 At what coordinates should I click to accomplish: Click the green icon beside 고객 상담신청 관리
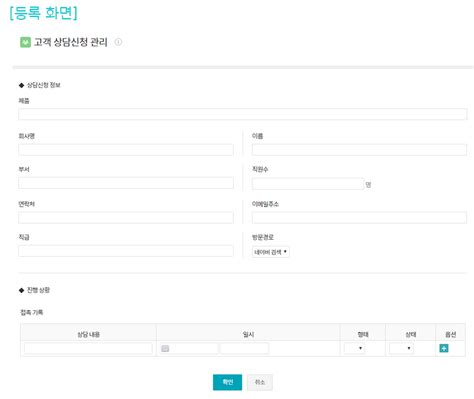(x=25, y=42)
